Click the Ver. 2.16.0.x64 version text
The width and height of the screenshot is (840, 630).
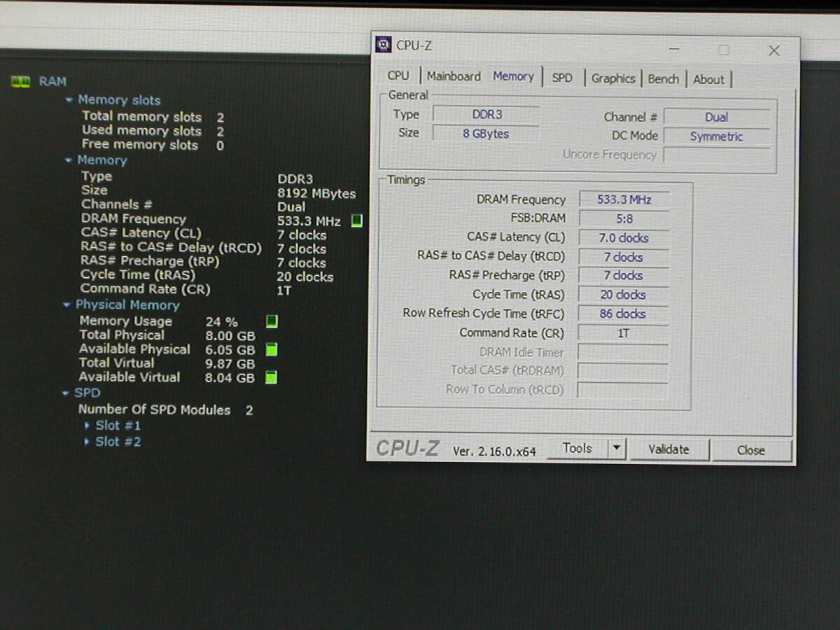click(x=494, y=451)
